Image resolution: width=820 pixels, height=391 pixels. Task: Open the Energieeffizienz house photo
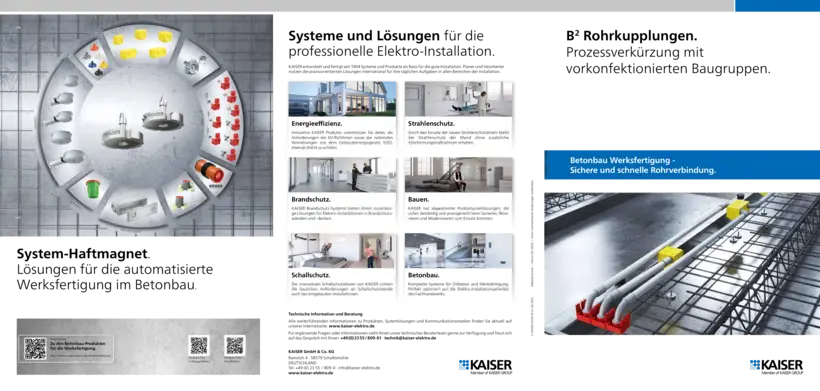[343, 98]
